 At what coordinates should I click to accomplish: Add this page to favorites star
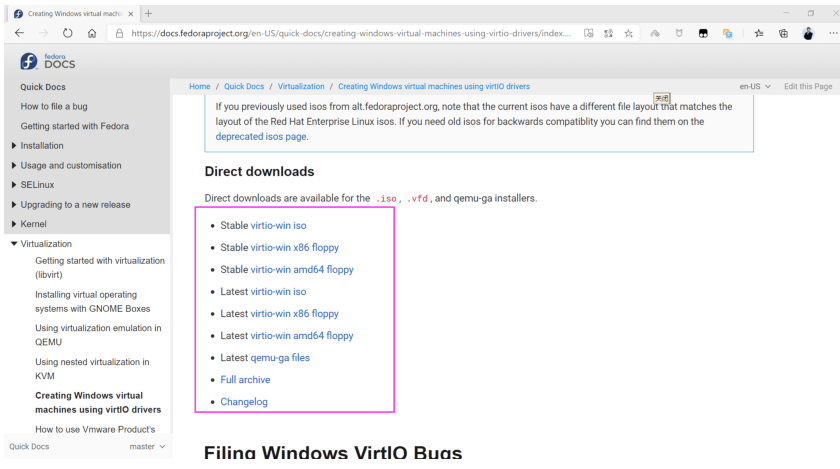(x=628, y=33)
